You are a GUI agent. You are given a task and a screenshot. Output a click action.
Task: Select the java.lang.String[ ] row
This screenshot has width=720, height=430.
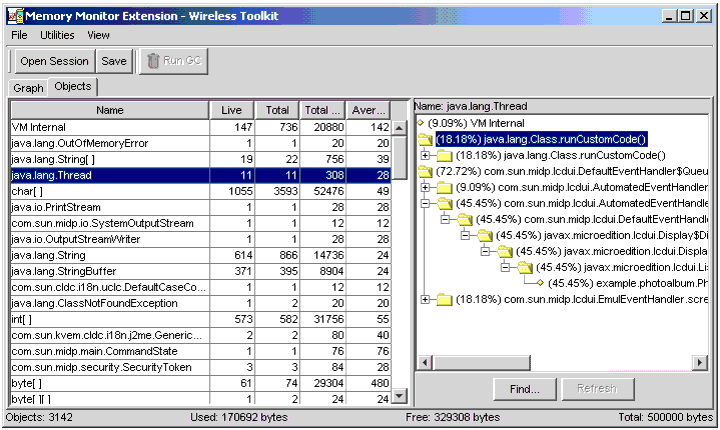[201, 159]
